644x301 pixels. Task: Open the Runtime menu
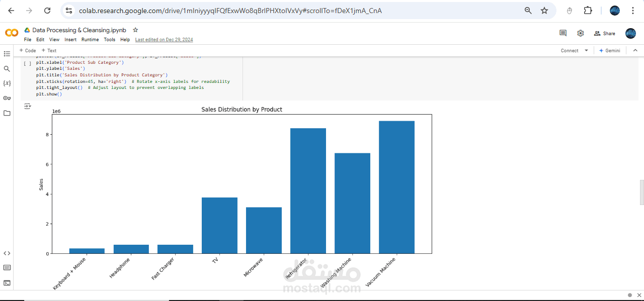tap(90, 40)
